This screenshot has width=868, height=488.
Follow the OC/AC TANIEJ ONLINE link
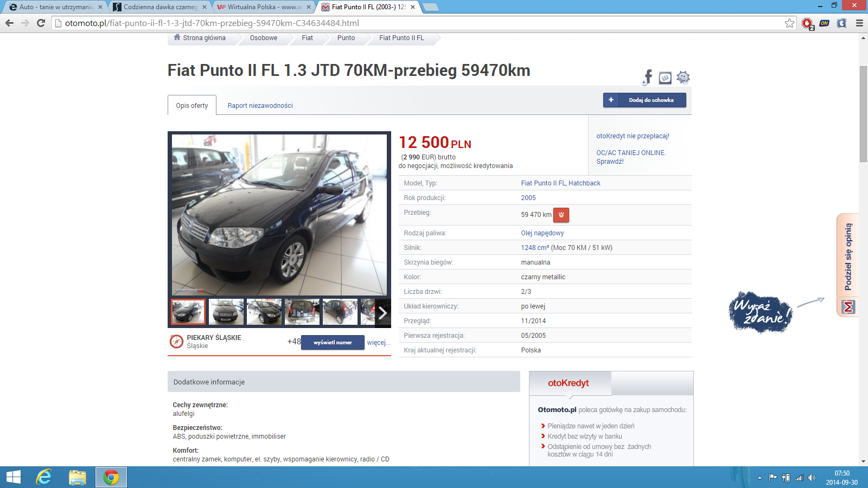631,157
